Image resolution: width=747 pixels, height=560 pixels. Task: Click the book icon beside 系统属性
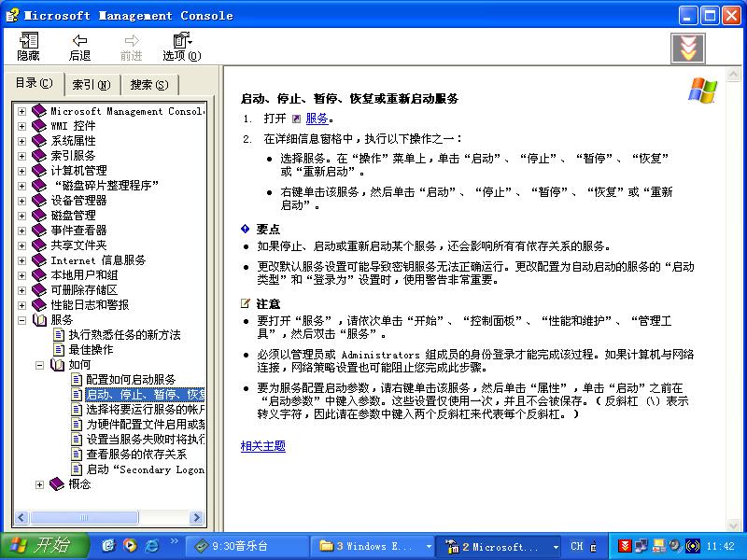[39, 141]
